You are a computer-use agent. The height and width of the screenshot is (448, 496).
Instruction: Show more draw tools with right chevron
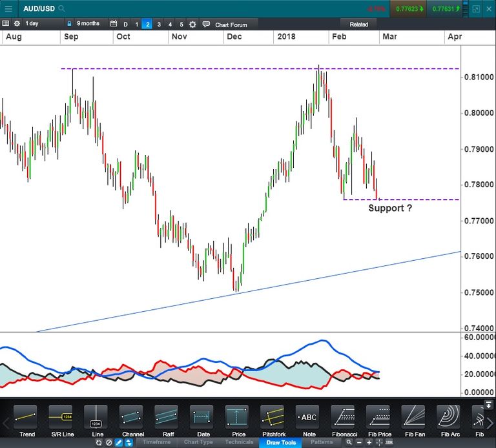click(490, 423)
